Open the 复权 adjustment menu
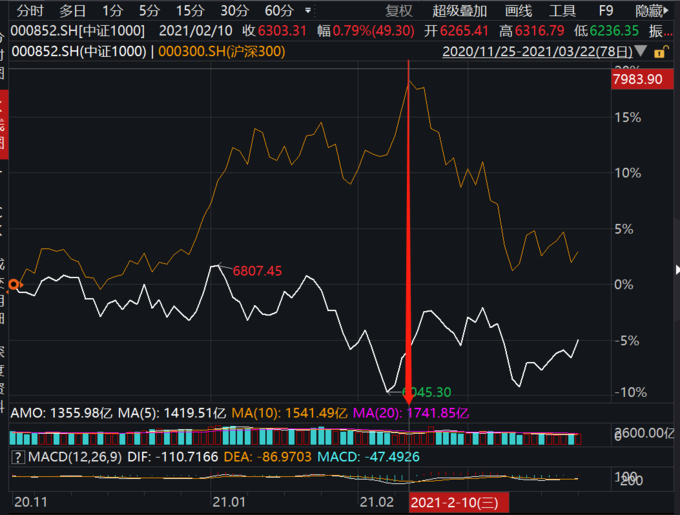The height and width of the screenshot is (515, 680). click(x=398, y=11)
